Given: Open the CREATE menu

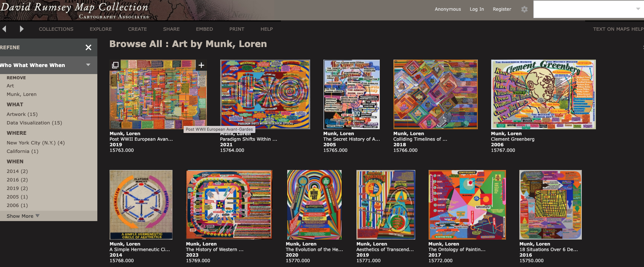Looking at the screenshot, I should pos(137,29).
